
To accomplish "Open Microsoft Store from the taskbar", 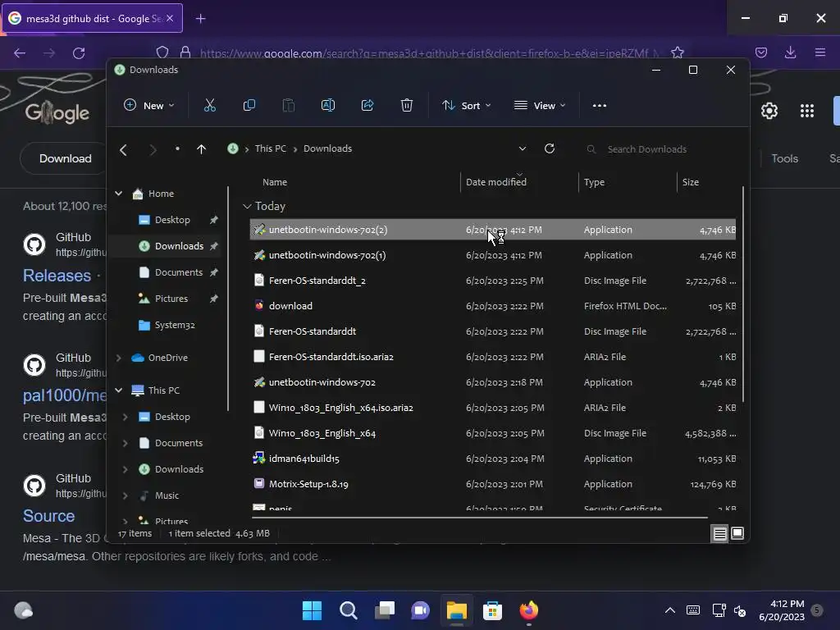I will click(492, 610).
